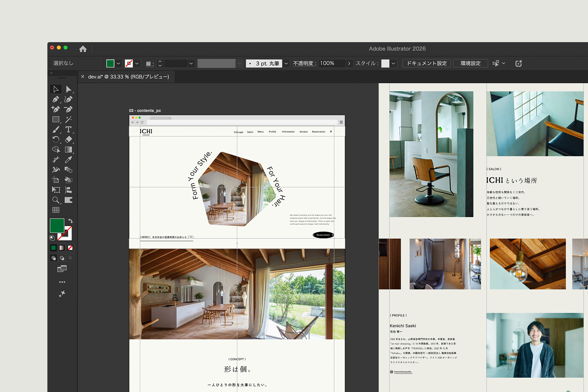The width and height of the screenshot is (588, 392).
Task: Select the Eraser tool
Action: 69,139
